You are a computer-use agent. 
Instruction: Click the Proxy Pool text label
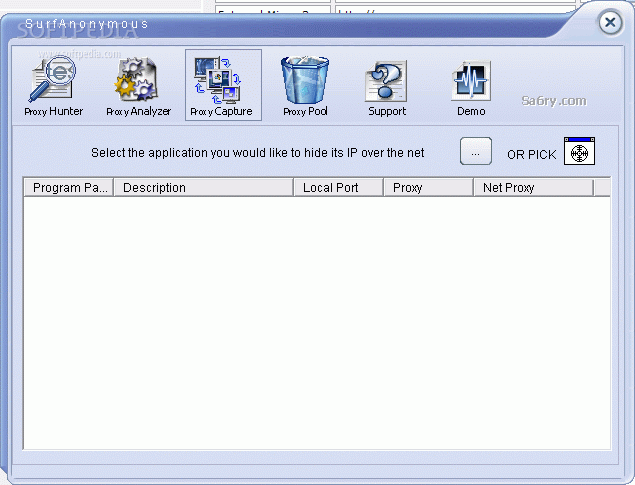(x=305, y=111)
